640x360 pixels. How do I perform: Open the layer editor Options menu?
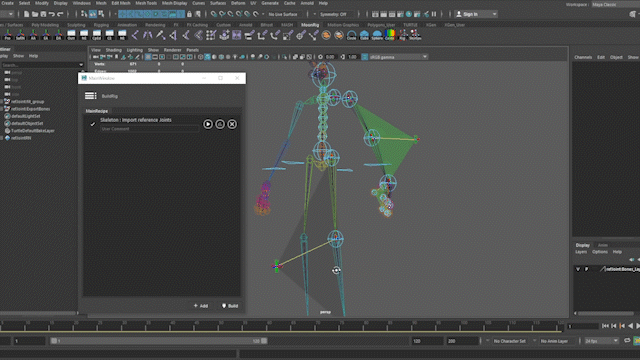point(600,252)
